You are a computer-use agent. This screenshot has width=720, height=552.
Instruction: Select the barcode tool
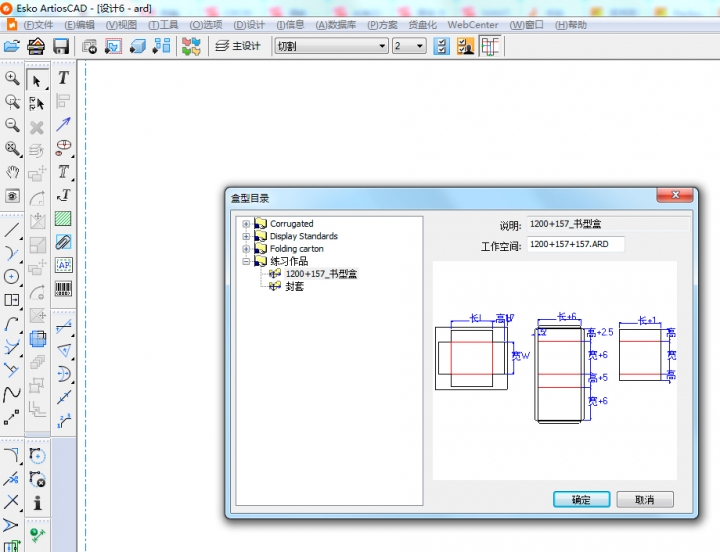(x=63, y=289)
